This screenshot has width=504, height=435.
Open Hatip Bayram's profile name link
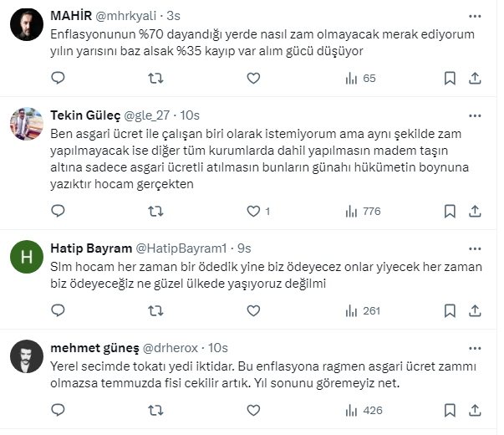(x=91, y=248)
